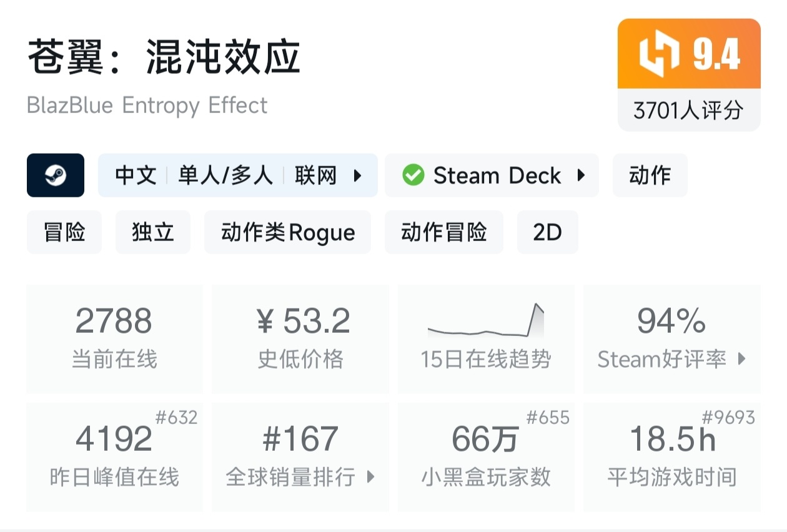787x532 pixels.
Task: Choose the 2D tag
Action: pyautogui.click(x=547, y=232)
